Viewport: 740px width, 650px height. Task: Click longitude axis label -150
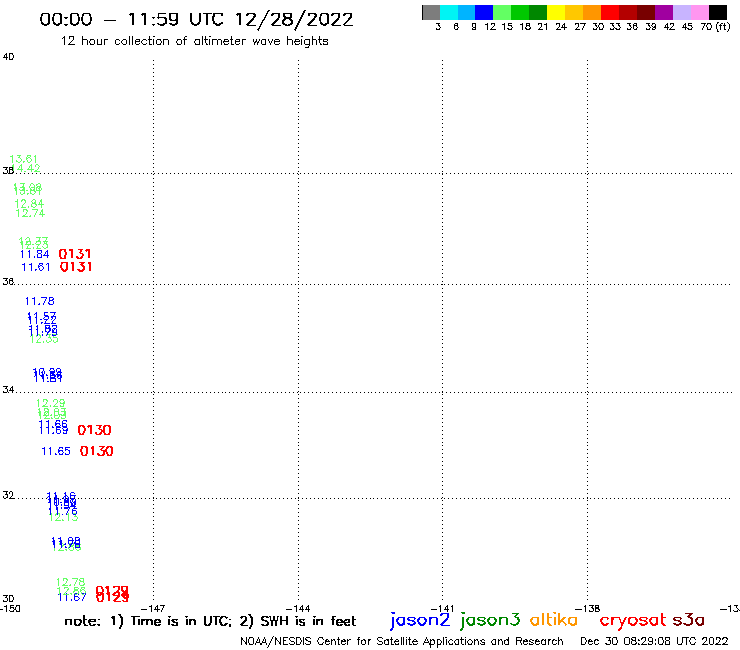[x=10, y=609]
